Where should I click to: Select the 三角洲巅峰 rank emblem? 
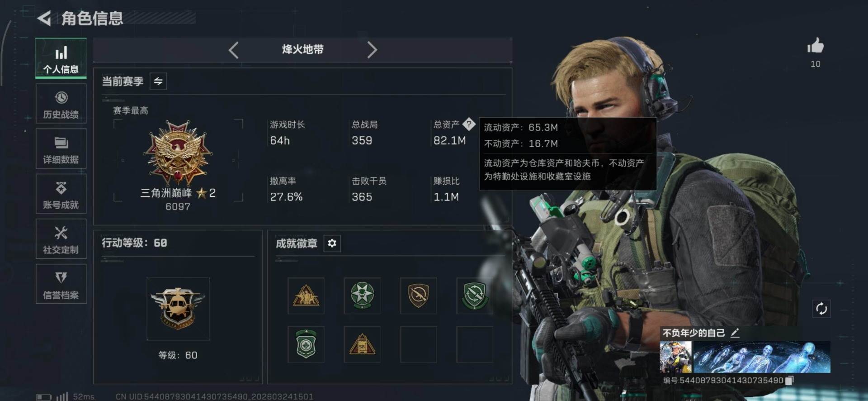pos(178,153)
